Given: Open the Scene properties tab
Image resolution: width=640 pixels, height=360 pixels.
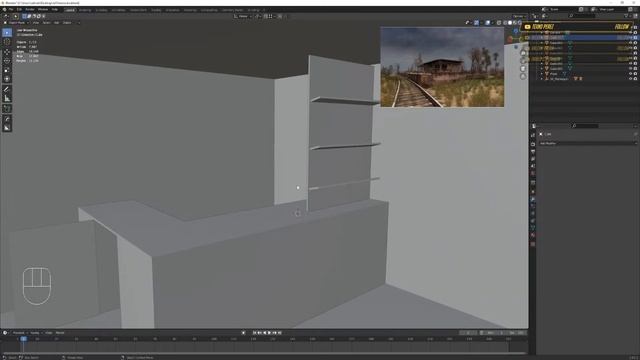Looking at the screenshot, I should (x=533, y=166).
